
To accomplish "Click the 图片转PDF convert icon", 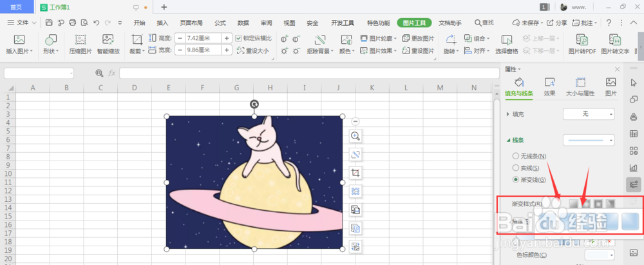I will coord(582,39).
